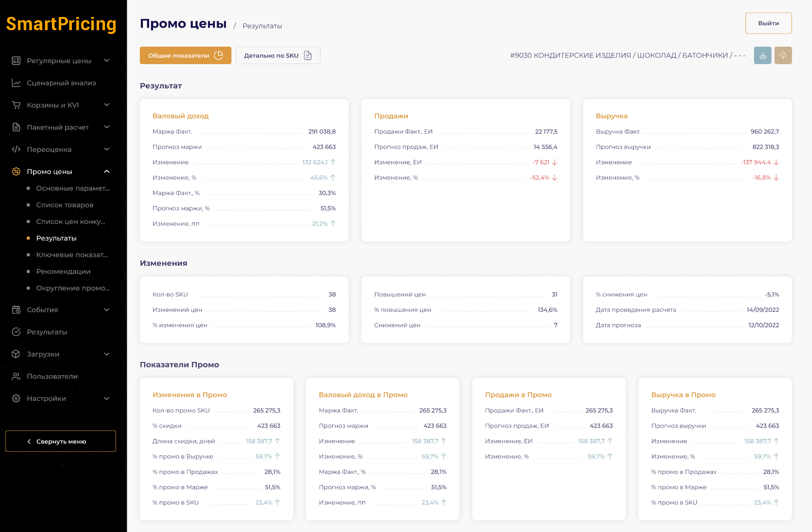Click the tan cloud upload icon button
Screen dimensions: 812x532
tap(783, 55)
